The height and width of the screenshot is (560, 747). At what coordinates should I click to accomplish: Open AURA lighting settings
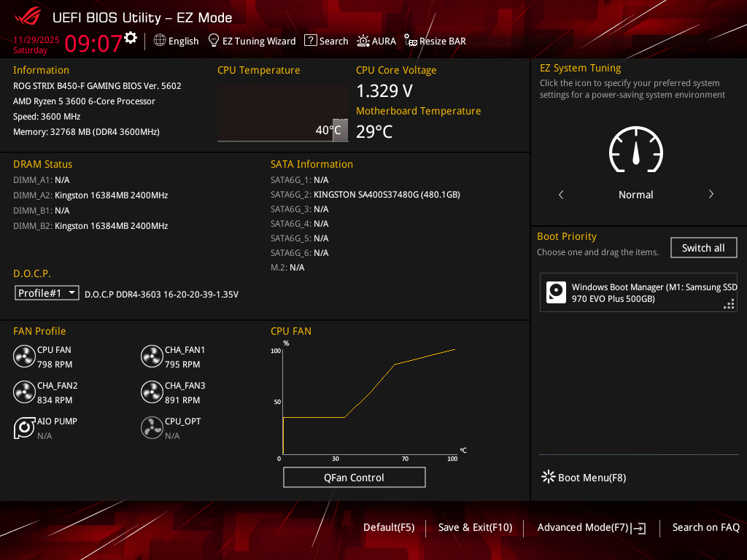[x=376, y=41]
